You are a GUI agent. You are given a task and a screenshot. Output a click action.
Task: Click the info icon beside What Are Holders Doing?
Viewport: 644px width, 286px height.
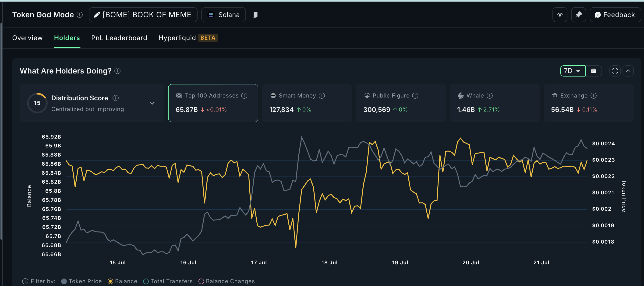coord(117,71)
